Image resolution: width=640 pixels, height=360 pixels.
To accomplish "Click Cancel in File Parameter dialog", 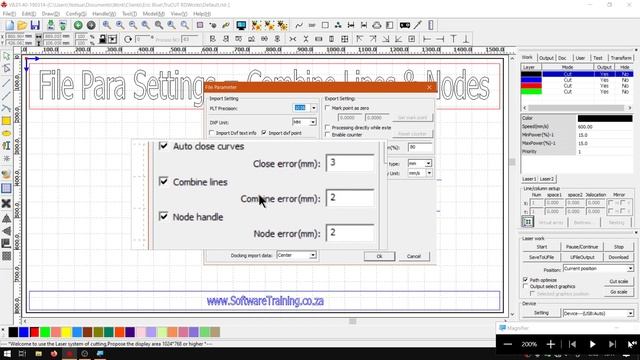I will pyautogui.click(x=413, y=256).
